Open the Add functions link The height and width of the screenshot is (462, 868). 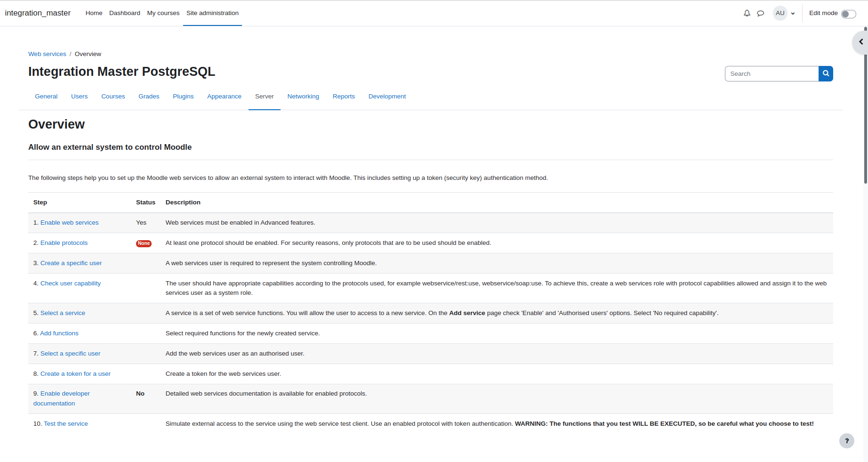59,333
